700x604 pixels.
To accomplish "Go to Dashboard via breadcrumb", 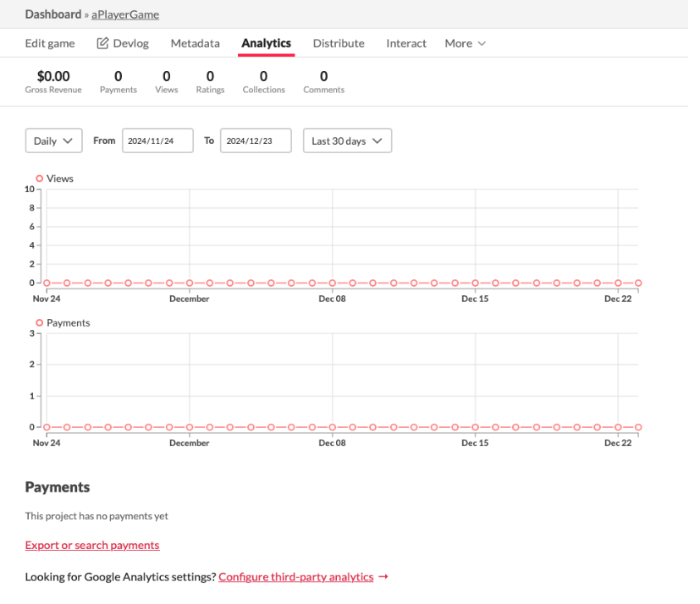I will pos(52,14).
